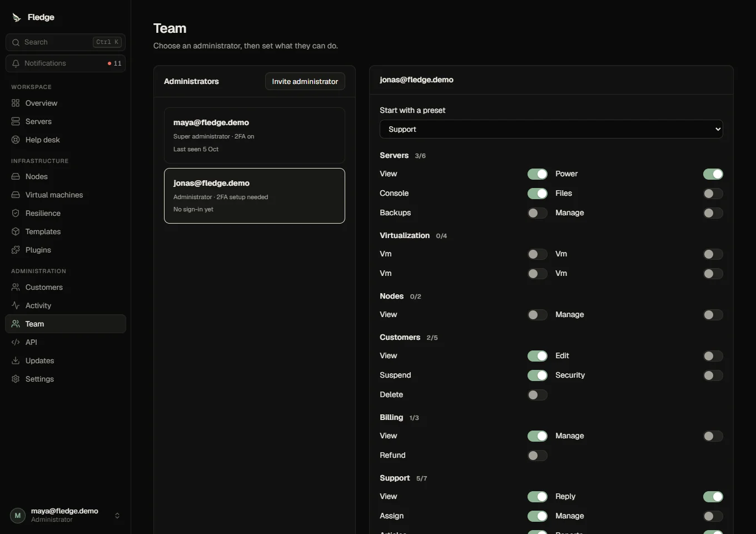Screen dimensions: 756x534
Task: Click the Help desk lifebuoy icon
Action: 16,140
